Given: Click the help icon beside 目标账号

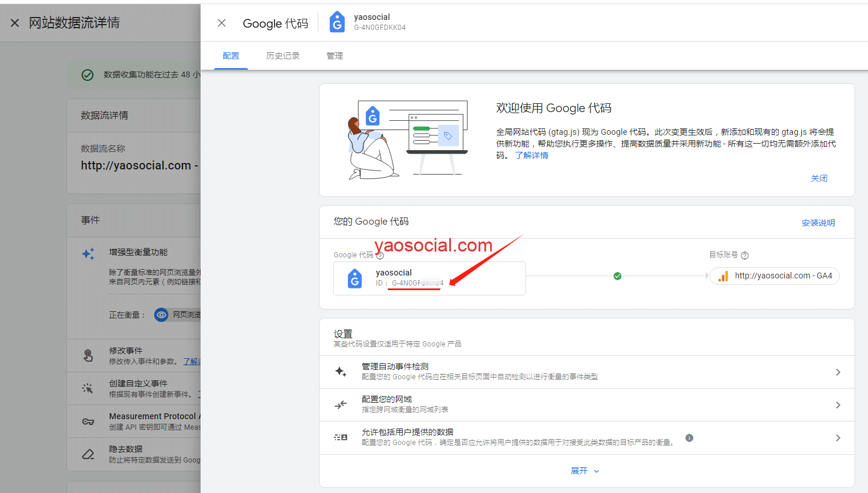Looking at the screenshot, I should 745,256.
